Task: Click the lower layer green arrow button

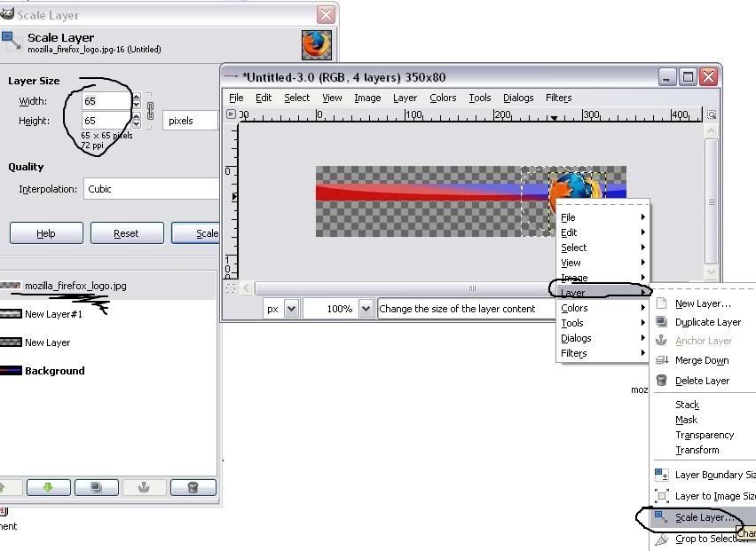Action: (x=48, y=487)
